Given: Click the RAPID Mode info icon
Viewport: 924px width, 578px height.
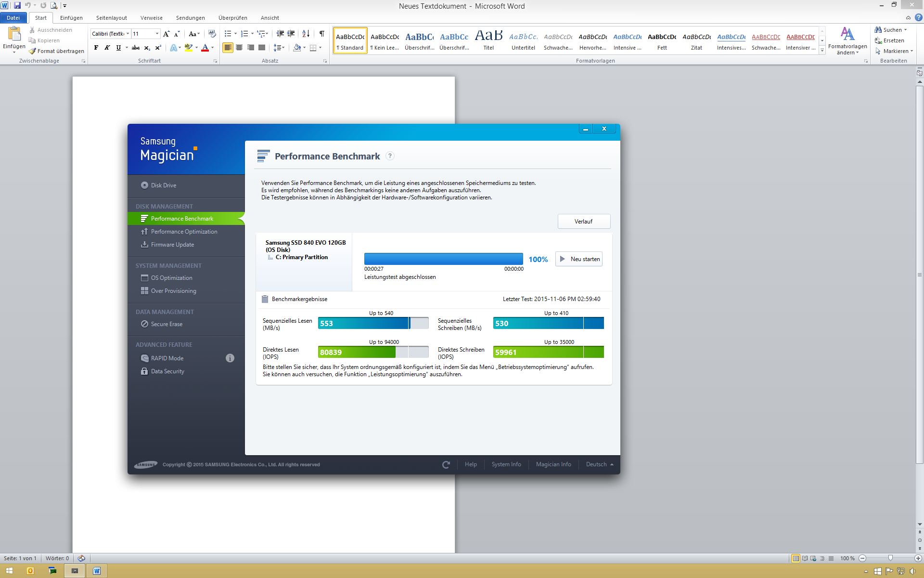Looking at the screenshot, I should point(230,358).
